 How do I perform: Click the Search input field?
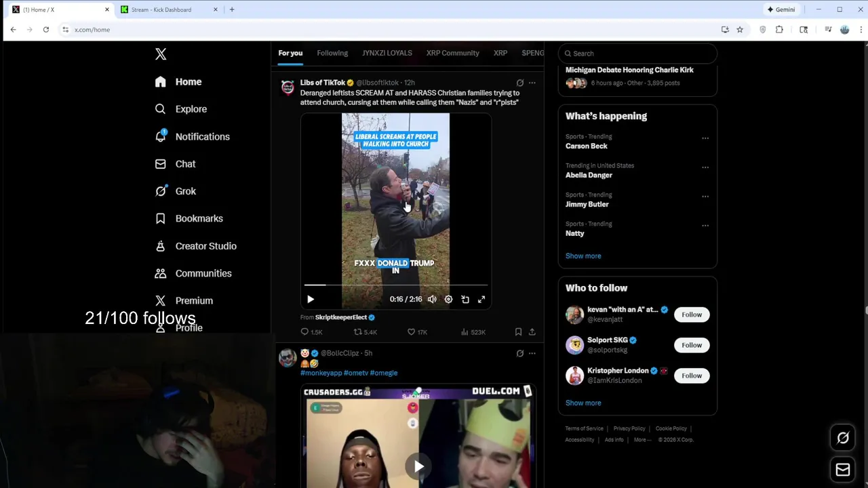[637, 54]
